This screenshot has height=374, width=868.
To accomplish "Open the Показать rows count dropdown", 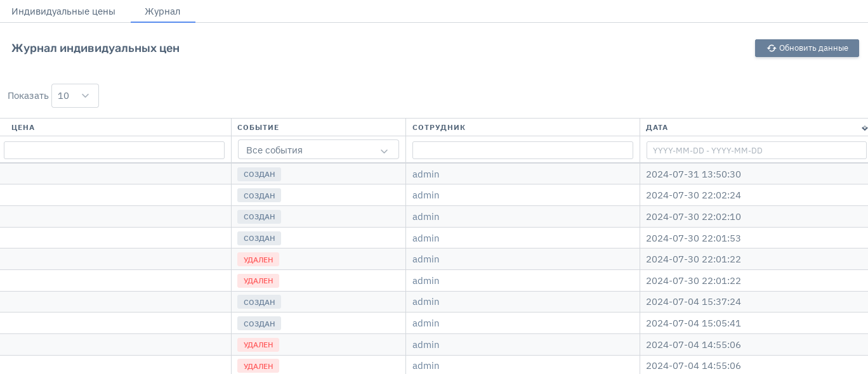I will point(75,96).
